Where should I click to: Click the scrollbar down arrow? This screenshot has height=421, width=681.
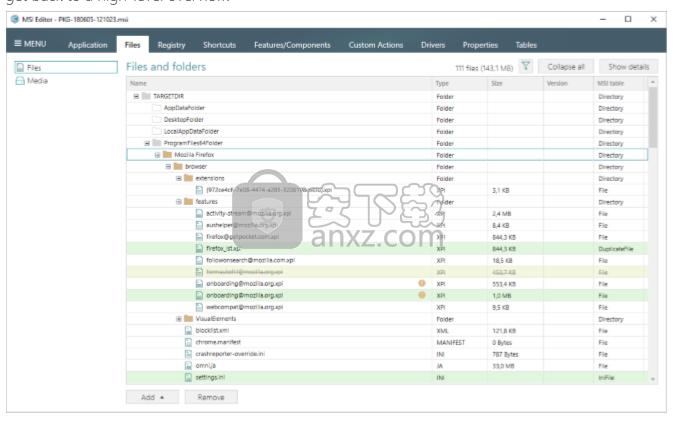[653, 379]
